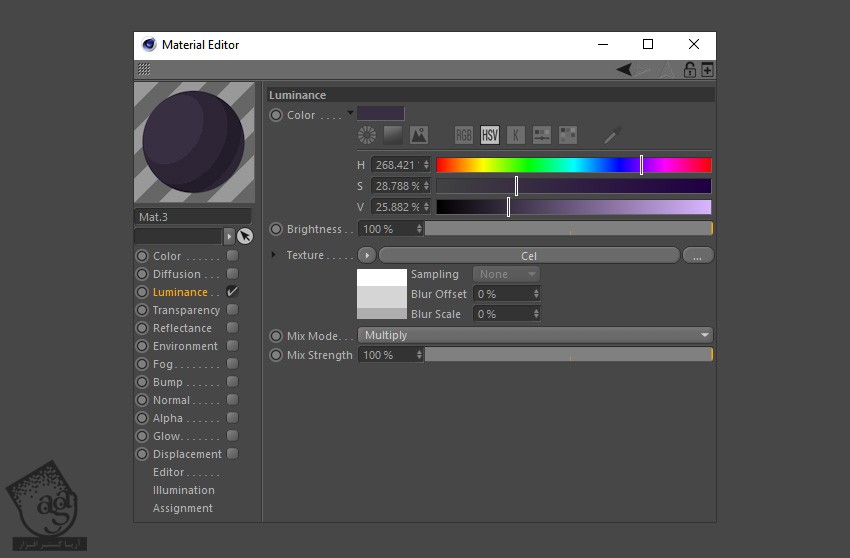This screenshot has width=850, height=558.
Task: Click the lock icon in the header
Action: coord(689,70)
